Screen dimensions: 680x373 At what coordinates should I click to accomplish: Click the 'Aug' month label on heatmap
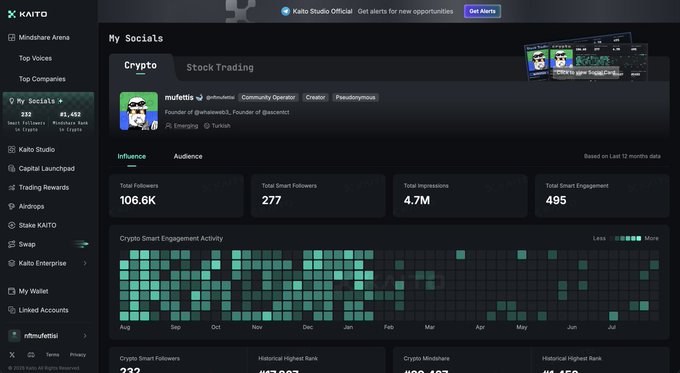coord(125,327)
